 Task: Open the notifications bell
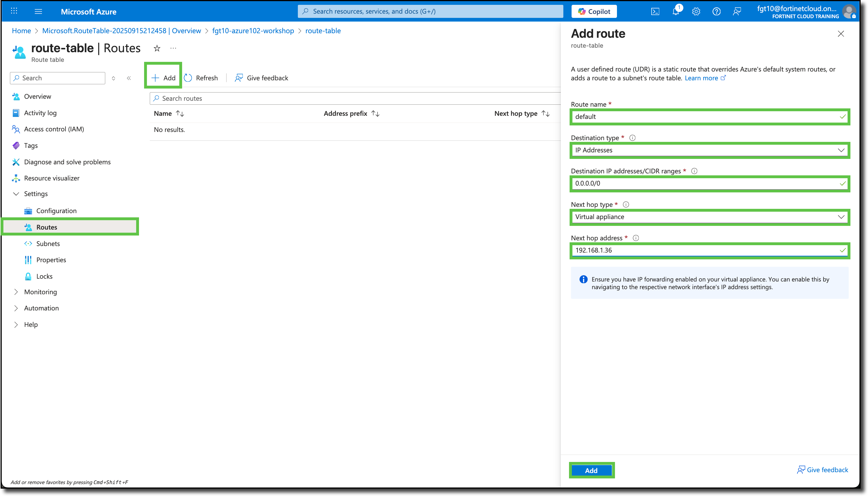[x=676, y=11]
